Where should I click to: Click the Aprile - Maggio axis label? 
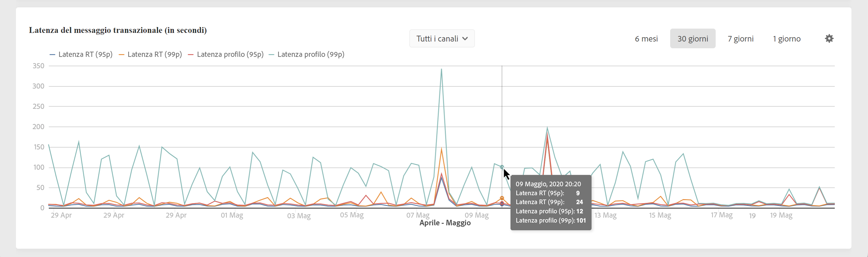[445, 223]
